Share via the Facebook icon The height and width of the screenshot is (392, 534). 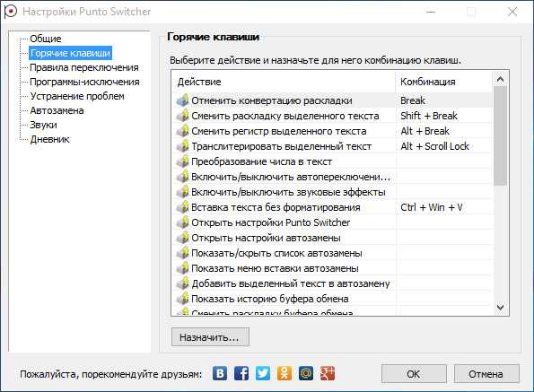241,373
